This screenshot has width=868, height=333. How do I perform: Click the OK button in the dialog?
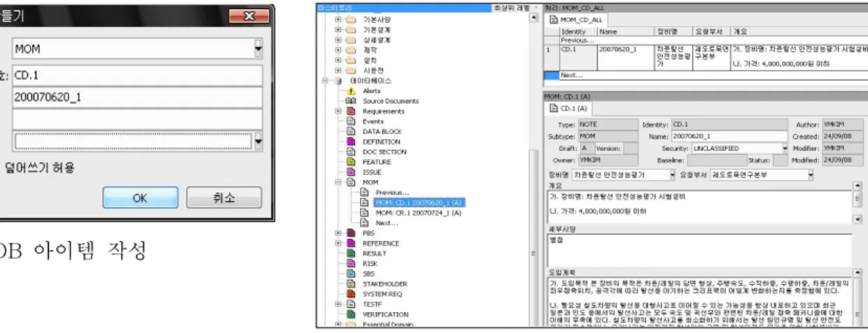[x=140, y=198]
